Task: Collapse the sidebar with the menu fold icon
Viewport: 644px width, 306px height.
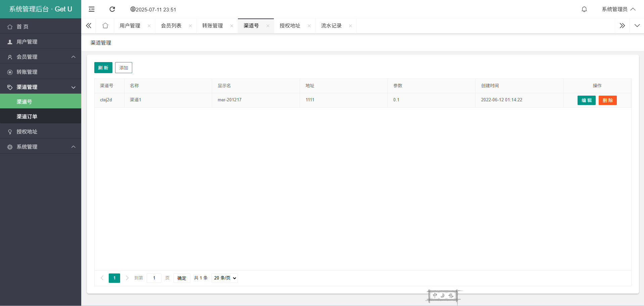Action: coord(91,9)
